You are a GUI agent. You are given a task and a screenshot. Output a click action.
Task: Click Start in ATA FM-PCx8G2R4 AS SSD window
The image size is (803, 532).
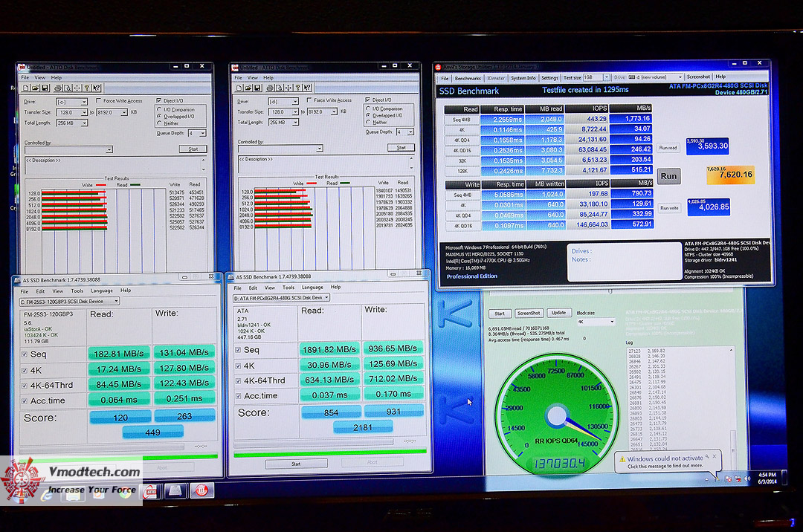click(x=296, y=464)
